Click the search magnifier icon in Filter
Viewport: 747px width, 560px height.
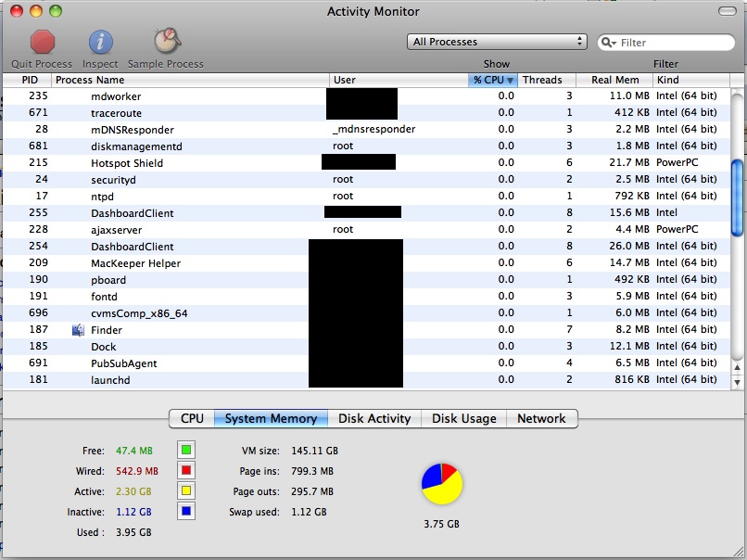(608, 43)
